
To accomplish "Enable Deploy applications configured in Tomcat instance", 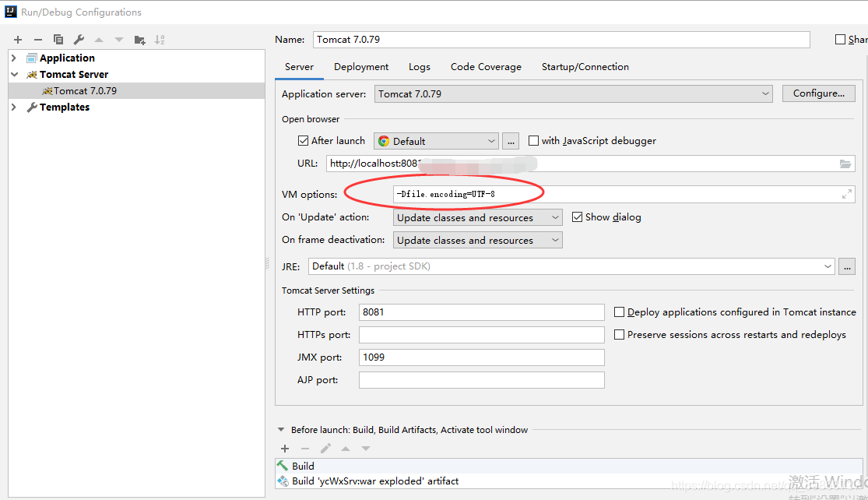I will pos(620,312).
